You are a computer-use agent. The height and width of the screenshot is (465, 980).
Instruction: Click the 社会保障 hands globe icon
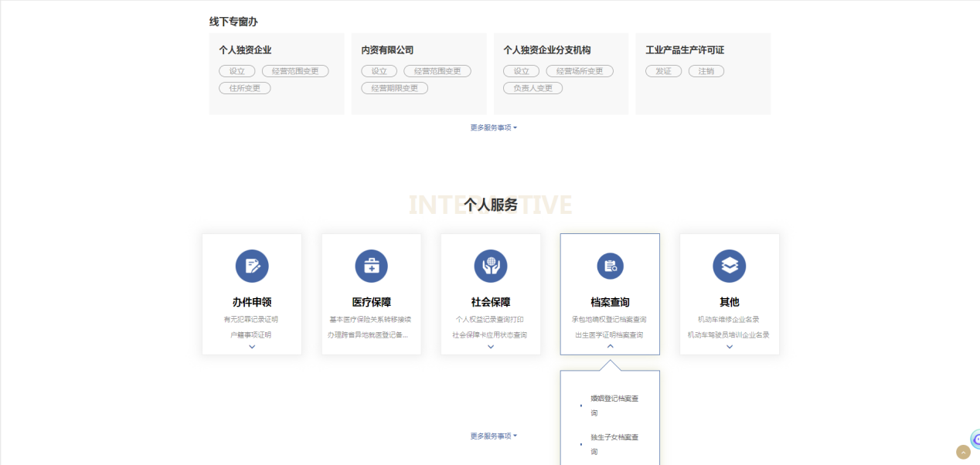click(491, 266)
